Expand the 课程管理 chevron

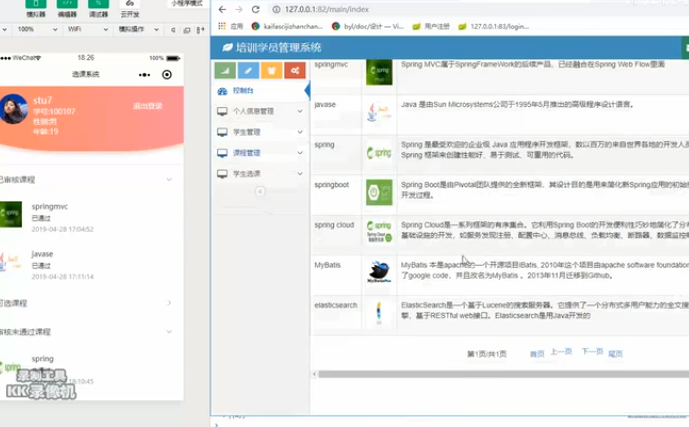coord(300,153)
